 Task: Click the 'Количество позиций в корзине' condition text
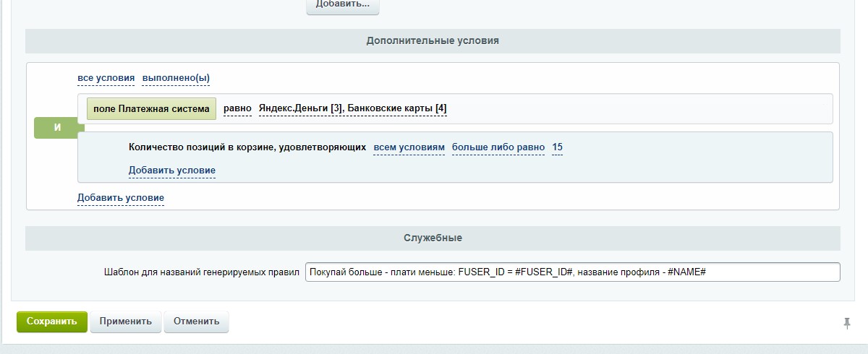(247, 147)
